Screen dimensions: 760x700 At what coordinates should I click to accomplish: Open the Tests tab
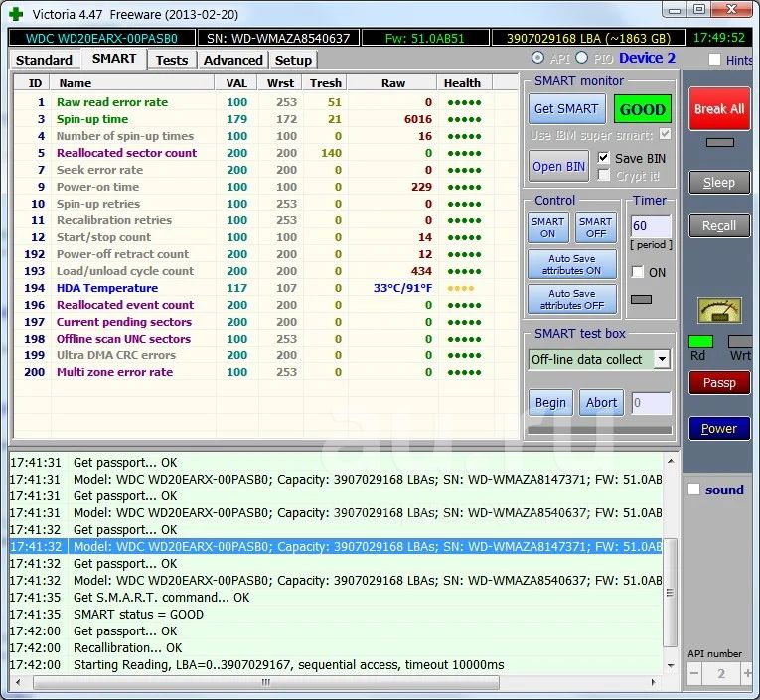point(172,60)
